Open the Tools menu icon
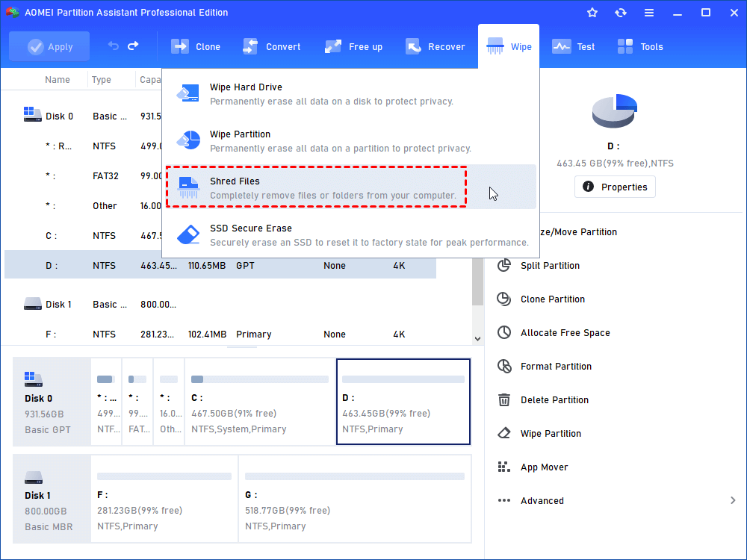Viewport: 747px width, 560px height. coord(625,46)
